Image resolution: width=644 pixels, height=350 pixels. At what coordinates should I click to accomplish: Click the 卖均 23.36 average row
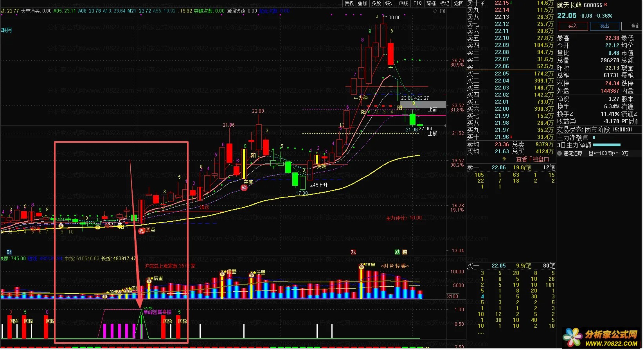[511, 144]
